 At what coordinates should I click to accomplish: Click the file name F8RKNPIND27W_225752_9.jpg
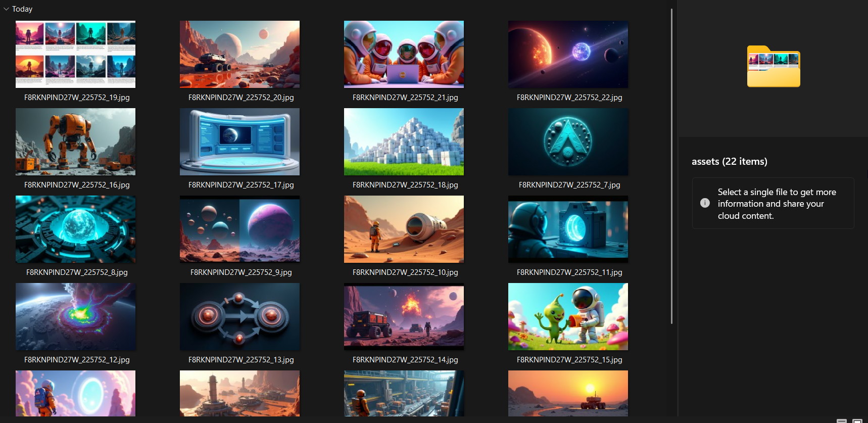[241, 272]
